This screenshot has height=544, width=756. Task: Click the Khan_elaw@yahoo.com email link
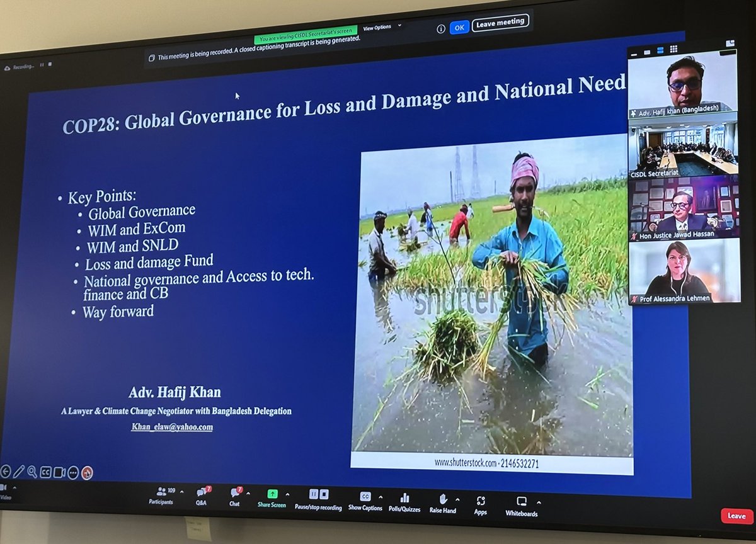point(172,427)
